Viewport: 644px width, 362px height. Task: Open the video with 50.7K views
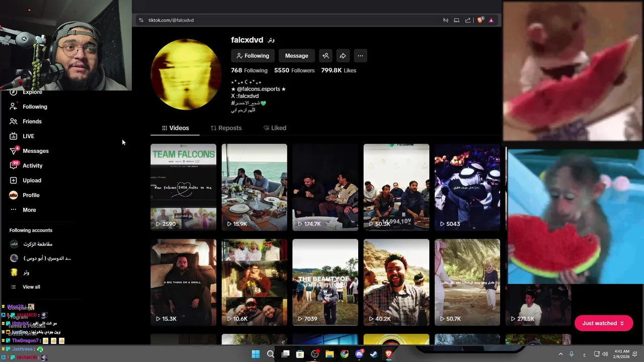click(467, 282)
